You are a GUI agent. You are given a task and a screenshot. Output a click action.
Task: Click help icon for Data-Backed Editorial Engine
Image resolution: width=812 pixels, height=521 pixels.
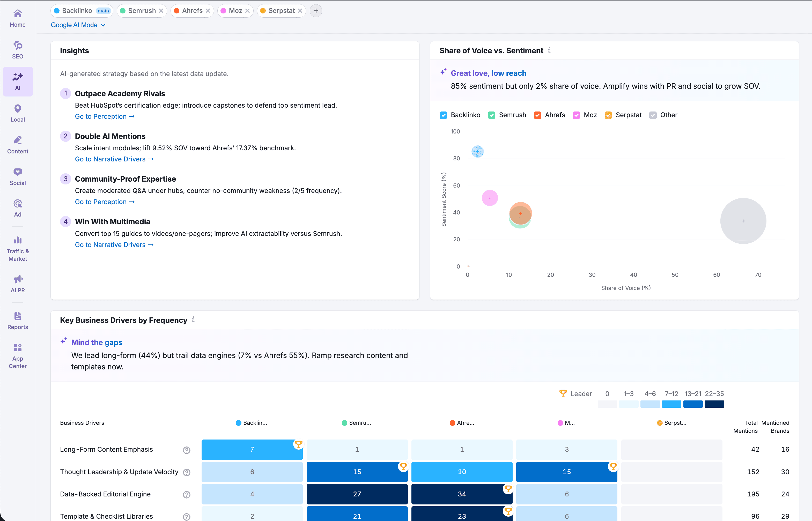point(186,495)
